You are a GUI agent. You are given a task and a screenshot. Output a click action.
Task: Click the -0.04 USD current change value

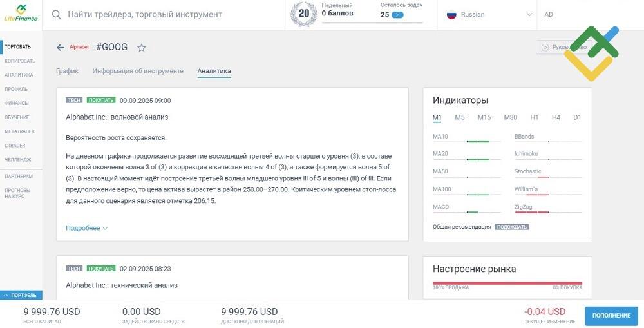tap(545, 312)
